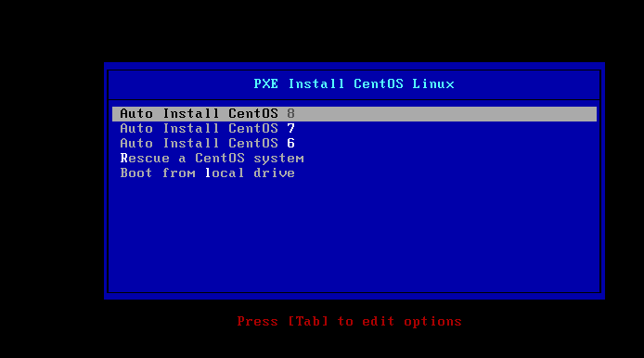Image resolution: width=644 pixels, height=358 pixels.
Task: Click the word options in the red hint
Action: click(433, 322)
